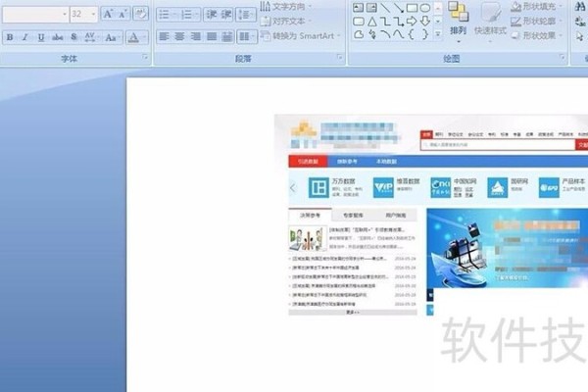Open the font name dropdown
Viewport: 588px width, 392px height.
point(65,15)
